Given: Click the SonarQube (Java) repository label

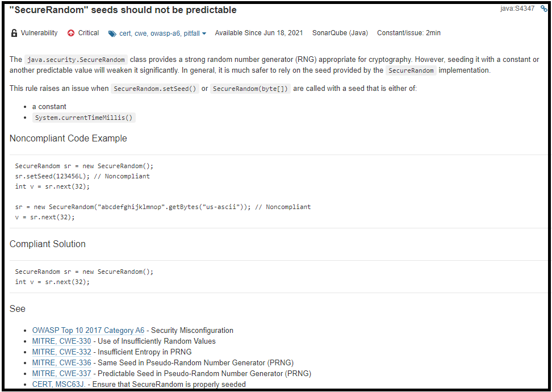Looking at the screenshot, I should tap(340, 33).
